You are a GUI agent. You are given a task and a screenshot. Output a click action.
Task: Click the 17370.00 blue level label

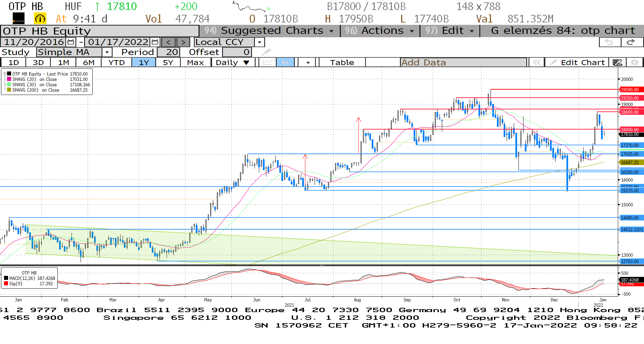631,145
